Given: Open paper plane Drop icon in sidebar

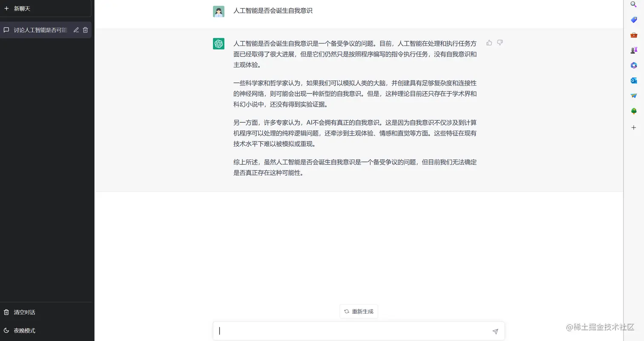Looking at the screenshot, I should (x=634, y=95).
